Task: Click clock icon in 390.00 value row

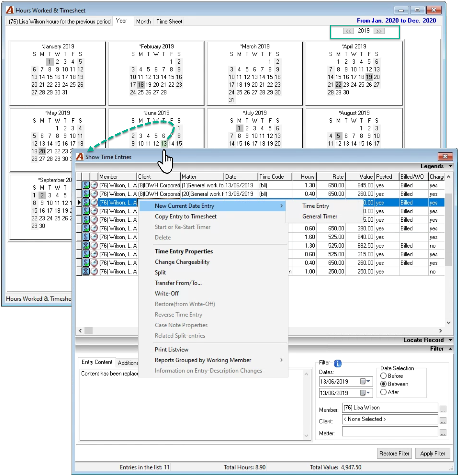Action: click(94, 228)
